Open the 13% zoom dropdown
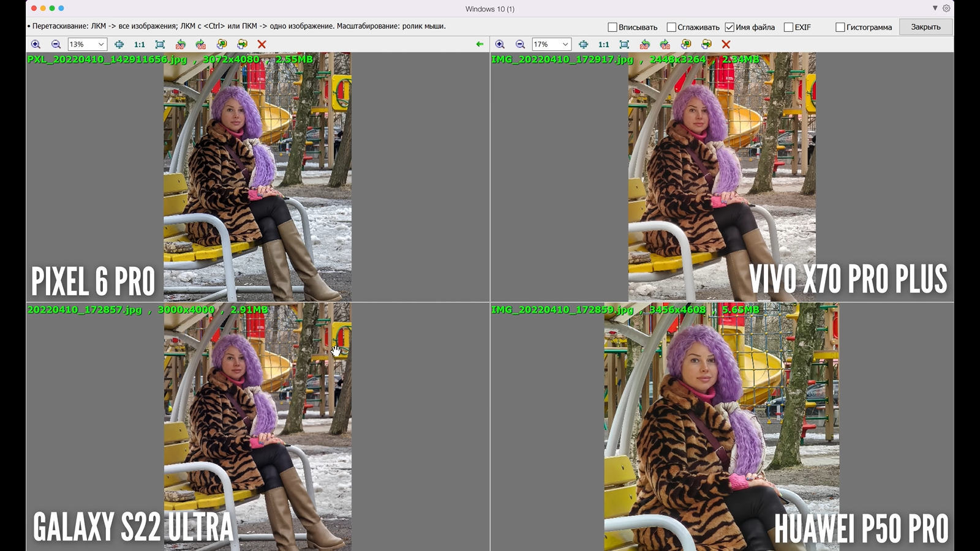This screenshot has height=551, width=980. coord(101,44)
